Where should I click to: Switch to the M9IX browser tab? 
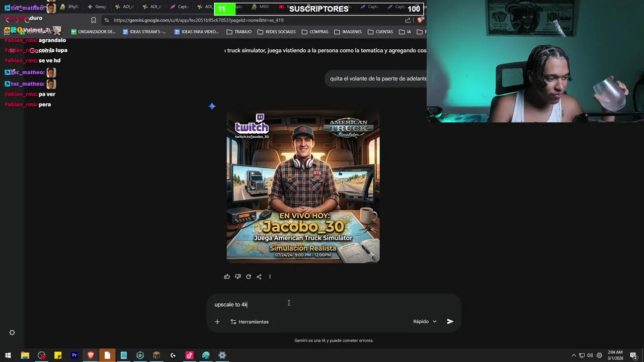(x=260, y=7)
